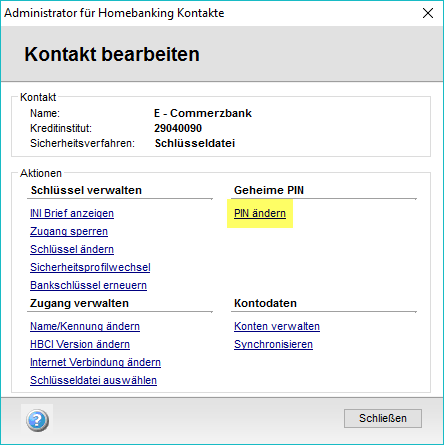Open the INI Brief anzeigen link
444x445 pixels.
point(72,213)
